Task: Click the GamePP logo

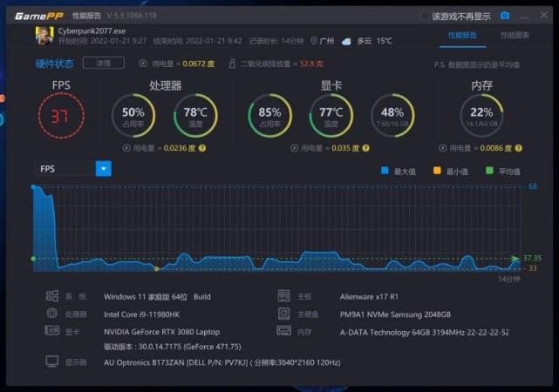Action: coord(39,16)
